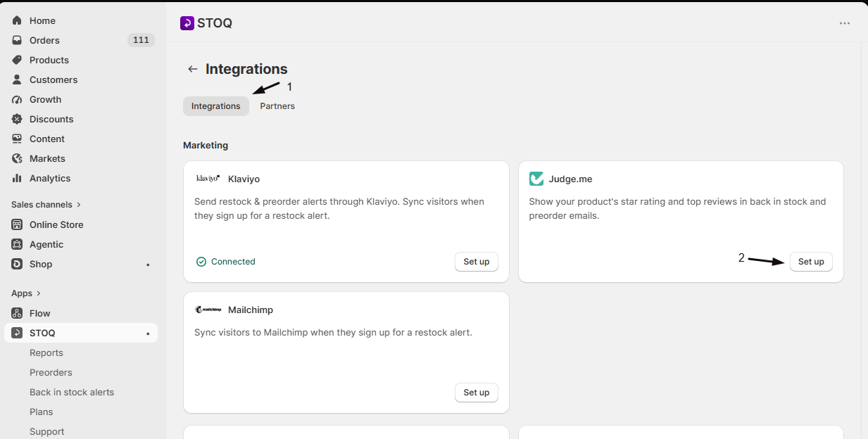This screenshot has height=439, width=868.
Task: Click the Judge.me checkmark logo
Action: point(536,179)
